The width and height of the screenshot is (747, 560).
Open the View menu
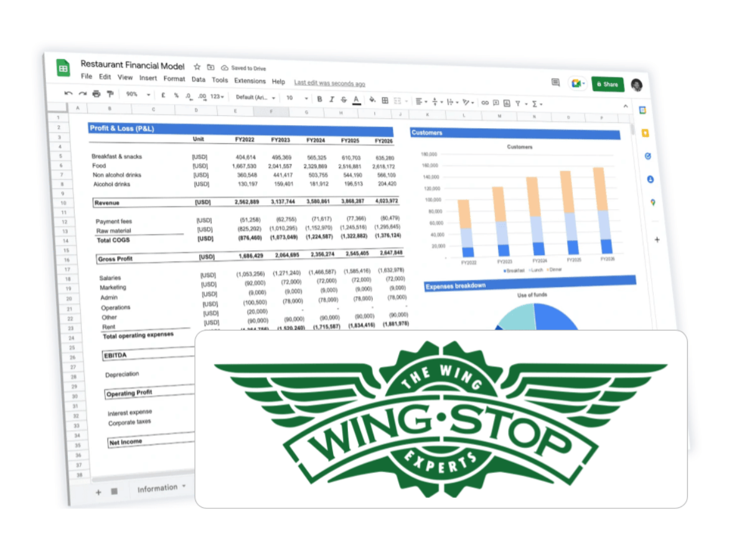pyautogui.click(x=125, y=78)
